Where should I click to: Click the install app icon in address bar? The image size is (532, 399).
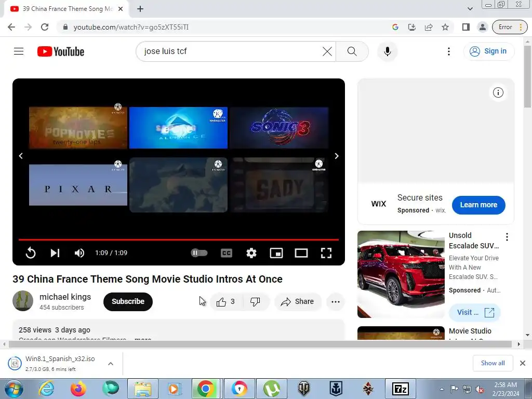[412, 27]
